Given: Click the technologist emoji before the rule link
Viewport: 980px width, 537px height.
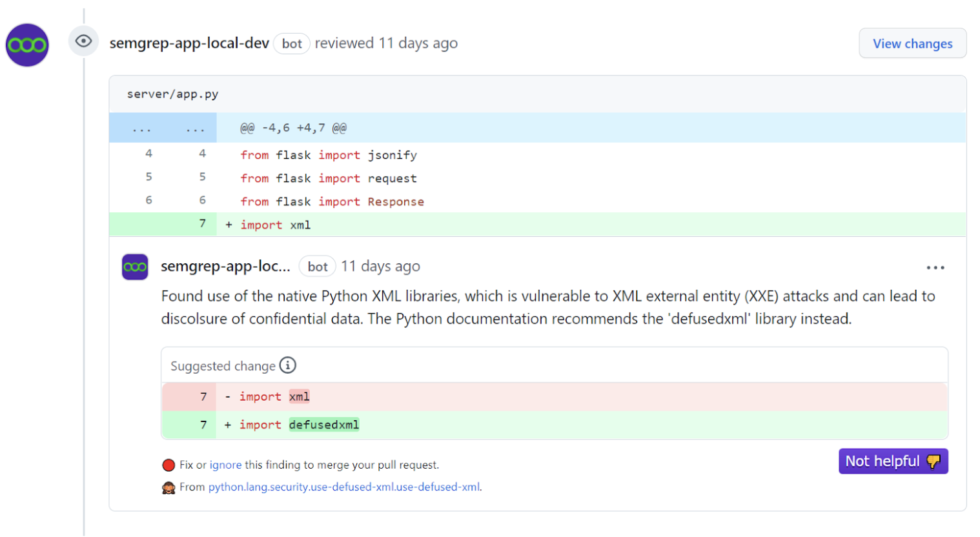Looking at the screenshot, I should [x=168, y=487].
